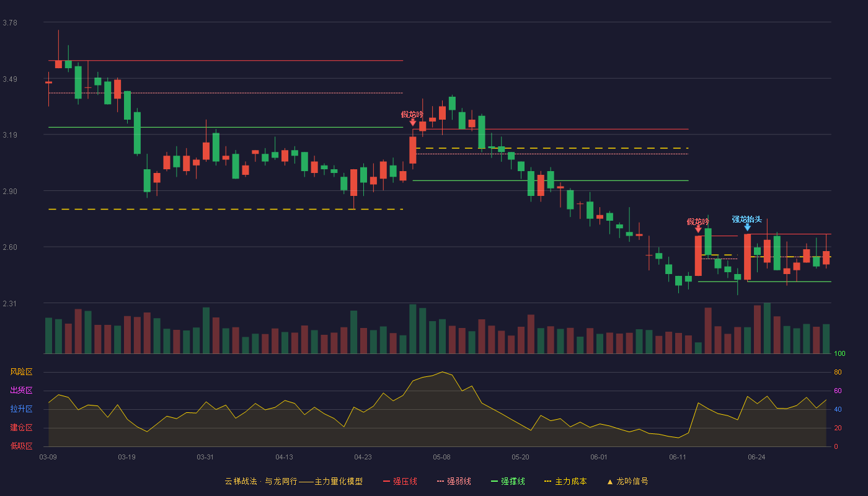Click the large red candle under 强龙抬头
The image size is (868, 496).
[747, 257]
